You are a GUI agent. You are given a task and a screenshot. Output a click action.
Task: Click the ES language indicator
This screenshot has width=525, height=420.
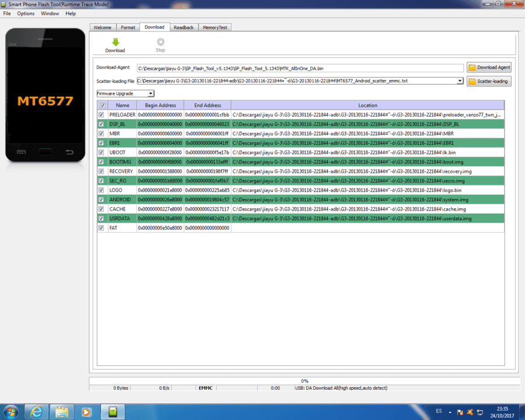click(x=439, y=411)
